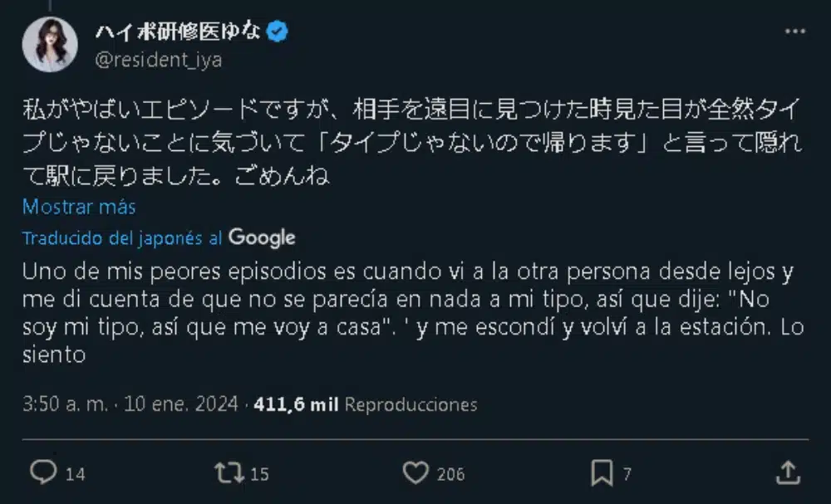831x504 pixels.
Task: Click the Google logo in the translation credit
Action: 262,238
